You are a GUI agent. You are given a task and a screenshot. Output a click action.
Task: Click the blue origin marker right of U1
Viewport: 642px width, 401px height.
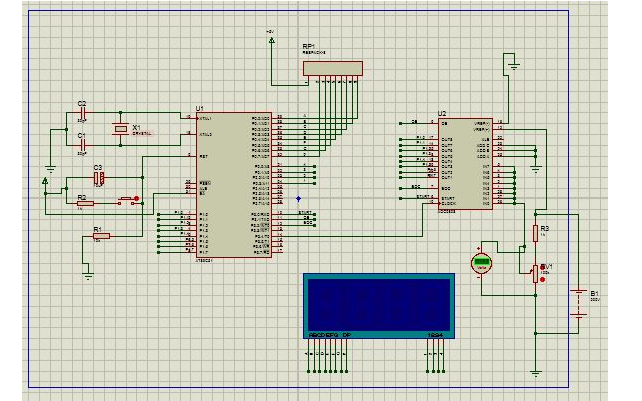(298, 199)
